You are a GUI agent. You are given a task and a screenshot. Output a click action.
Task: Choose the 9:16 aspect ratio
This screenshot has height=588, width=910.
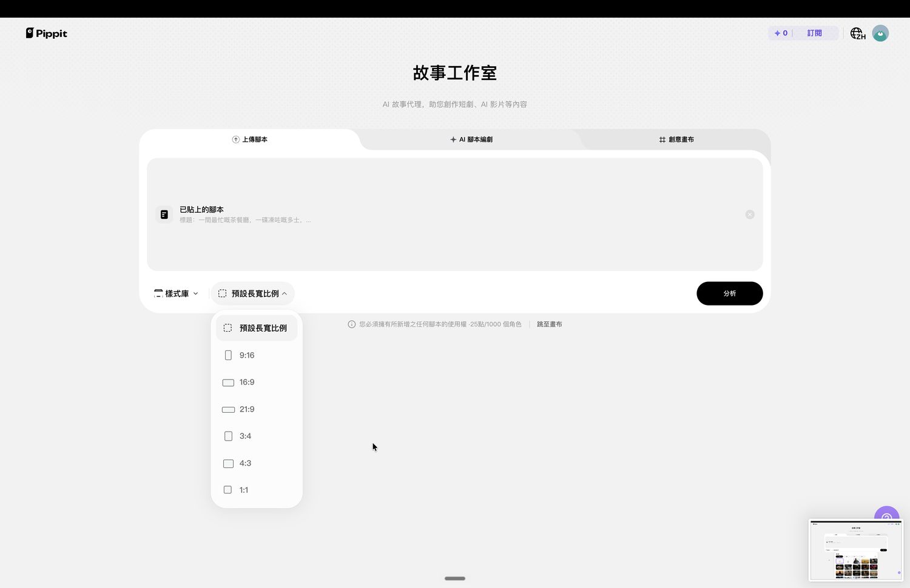click(257, 355)
